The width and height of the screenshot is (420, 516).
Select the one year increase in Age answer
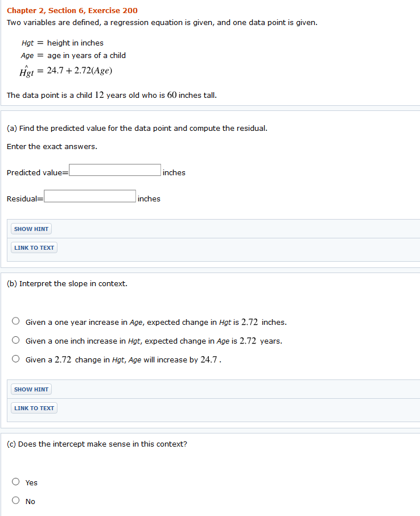tap(16, 320)
